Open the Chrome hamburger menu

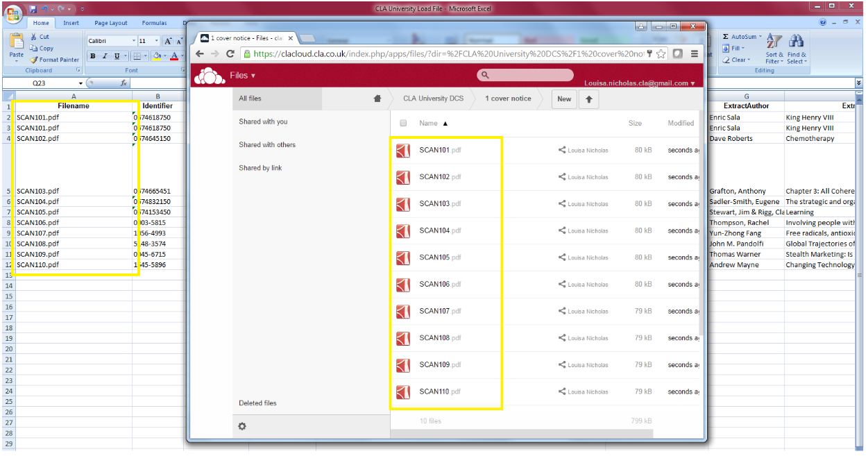click(x=695, y=53)
